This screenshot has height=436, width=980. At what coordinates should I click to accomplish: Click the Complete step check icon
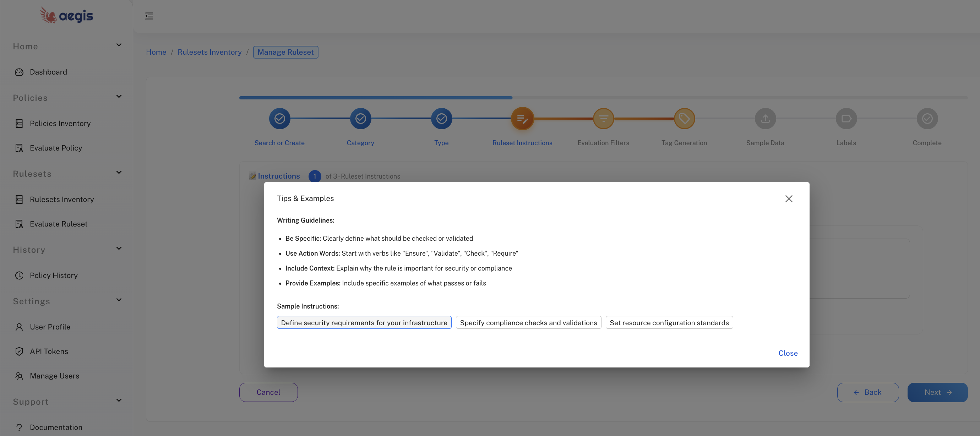pyautogui.click(x=927, y=119)
